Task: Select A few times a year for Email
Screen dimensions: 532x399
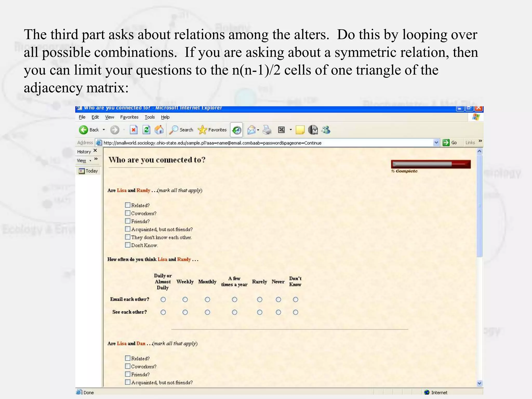Action: coord(234,300)
